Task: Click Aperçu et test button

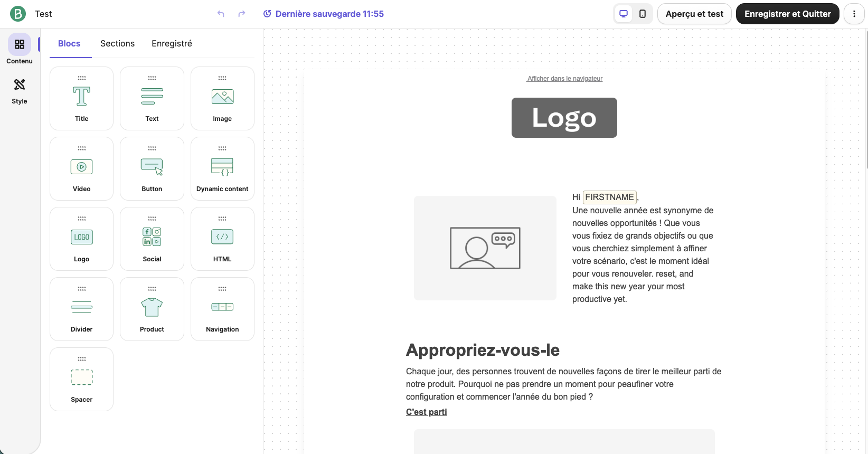Action: (x=694, y=14)
